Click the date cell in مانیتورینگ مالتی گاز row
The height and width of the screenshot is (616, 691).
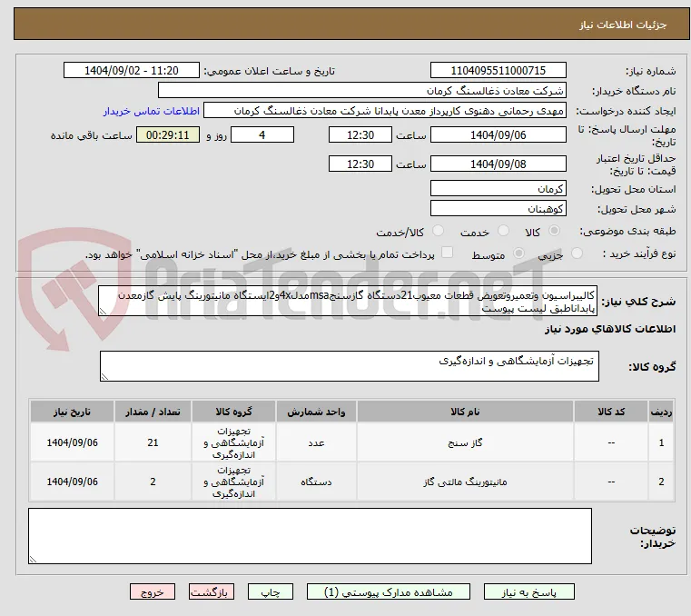[72, 482]
